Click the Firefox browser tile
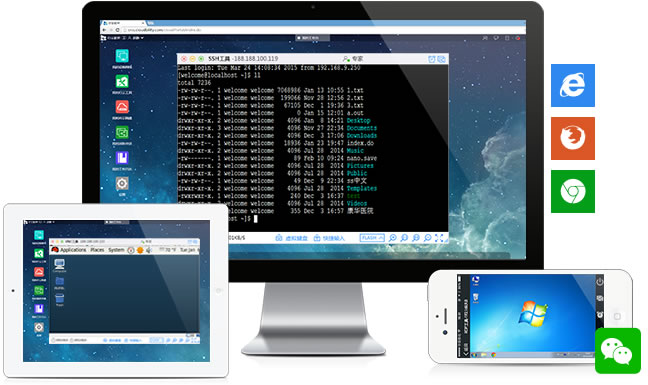Screen dimensions: 648x385 point(573,138)
